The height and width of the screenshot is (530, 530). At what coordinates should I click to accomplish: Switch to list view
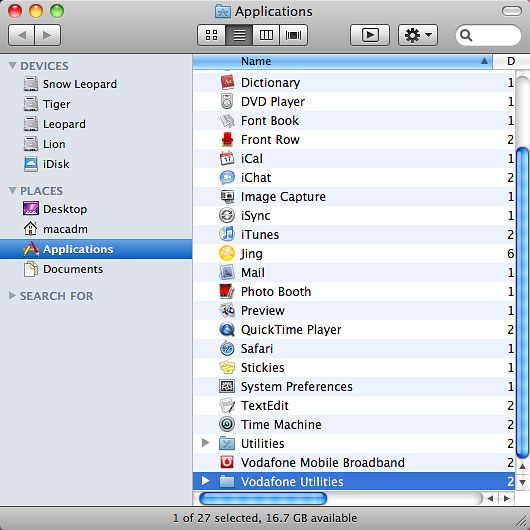pos(239,35)
